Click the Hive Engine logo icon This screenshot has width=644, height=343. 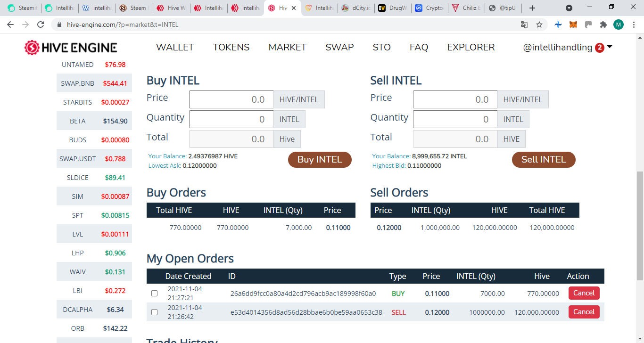tap(32, 47)
